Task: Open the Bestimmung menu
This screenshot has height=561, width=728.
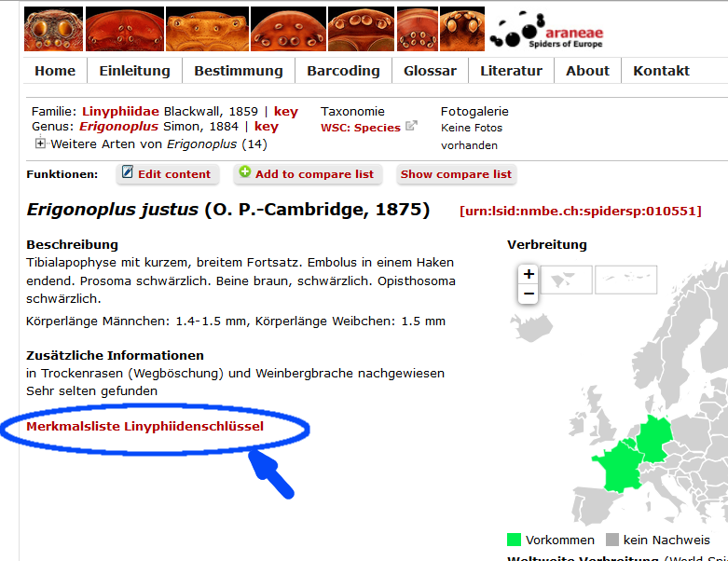Action: pos(238,71)
